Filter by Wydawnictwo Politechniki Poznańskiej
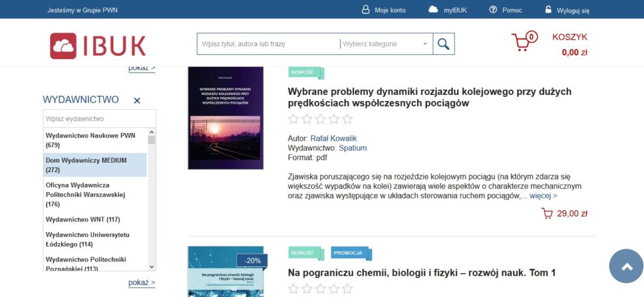 95,262
